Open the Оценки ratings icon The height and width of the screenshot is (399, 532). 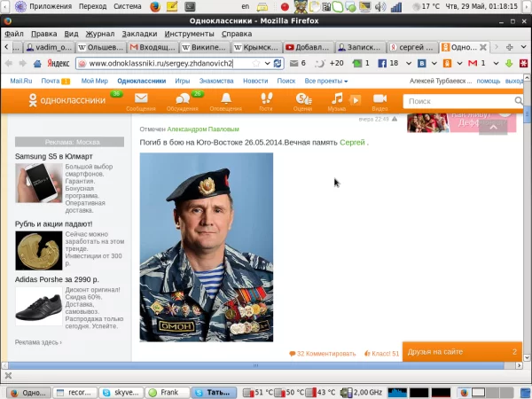coord(302,102)
